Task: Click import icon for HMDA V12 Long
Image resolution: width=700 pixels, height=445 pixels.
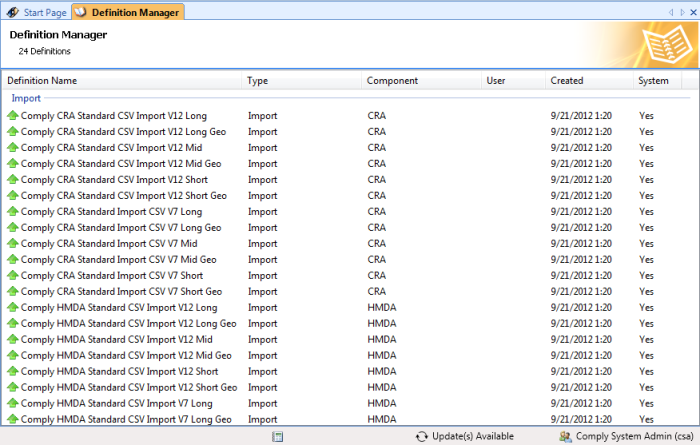Action: click(13, 308)
